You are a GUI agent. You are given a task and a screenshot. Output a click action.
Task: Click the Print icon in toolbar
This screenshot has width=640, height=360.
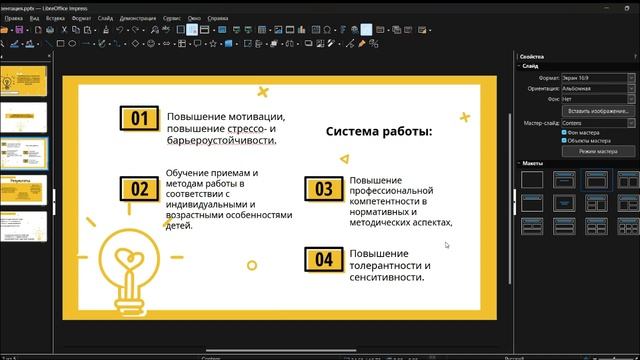50,30
